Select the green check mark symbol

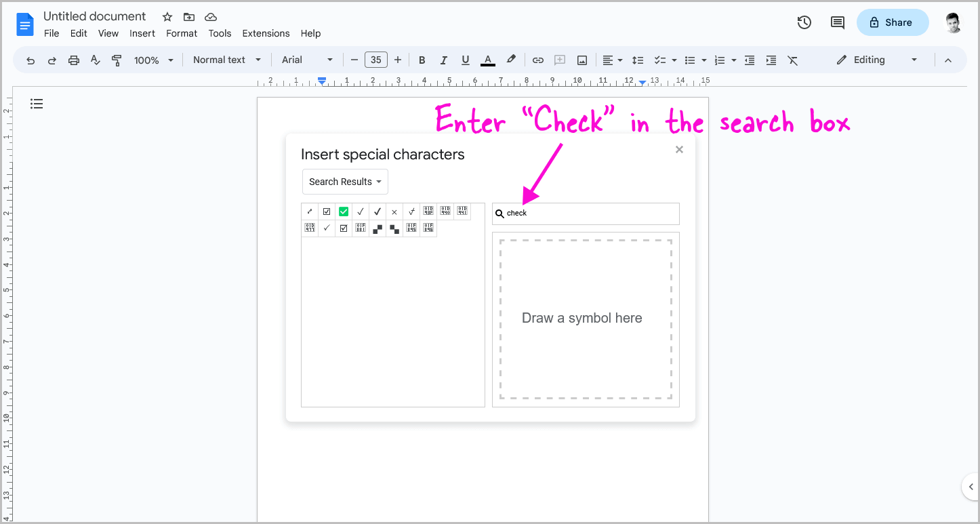(x=344, y=211)
